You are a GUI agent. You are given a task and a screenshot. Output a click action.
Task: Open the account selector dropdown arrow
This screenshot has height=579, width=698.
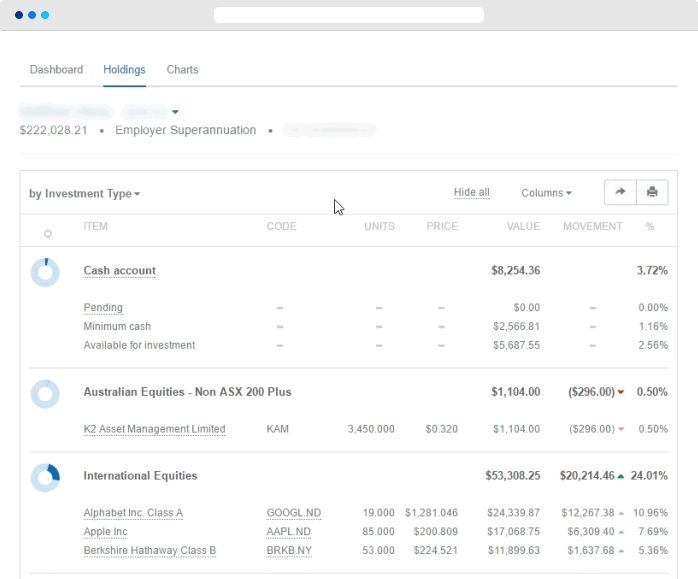[x=175, y=111]
